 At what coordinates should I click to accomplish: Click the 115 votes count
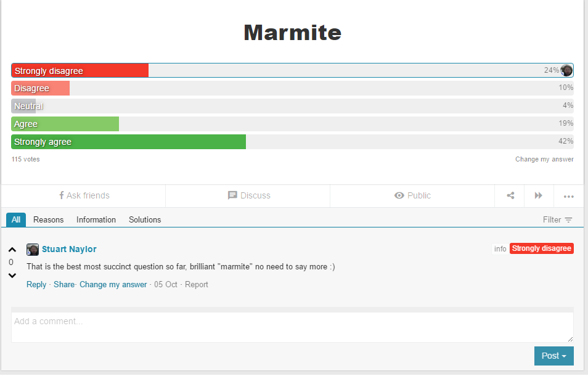[25, 159]
